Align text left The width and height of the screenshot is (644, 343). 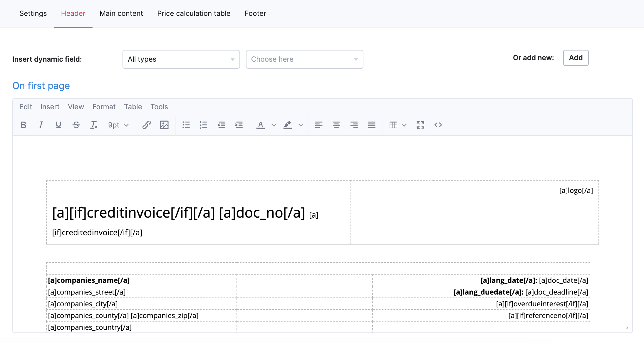pos(319,125)
